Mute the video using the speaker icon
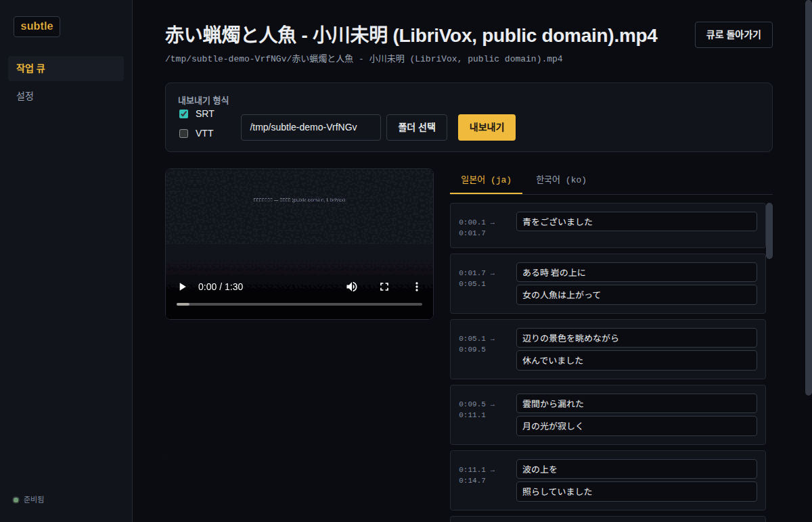 (x=352, y=287)
